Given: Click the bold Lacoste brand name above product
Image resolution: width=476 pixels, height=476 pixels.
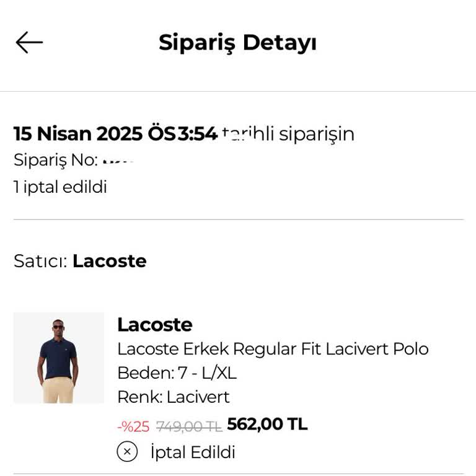Looking at the screenshot, I should click(155, 325).
